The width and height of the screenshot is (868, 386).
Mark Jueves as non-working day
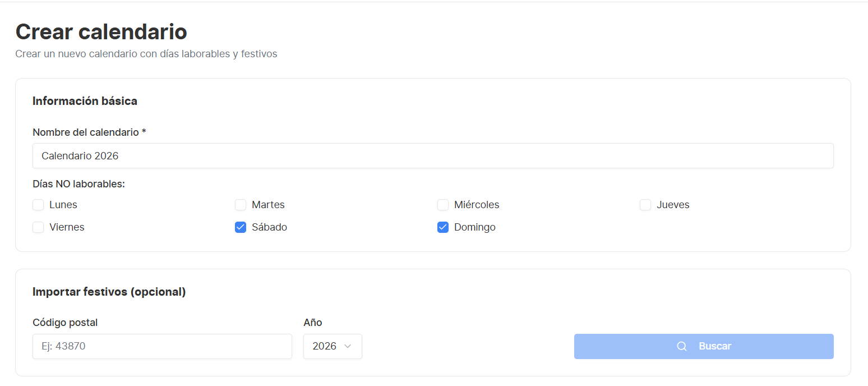pyautogui.click(x=645, y=205)
